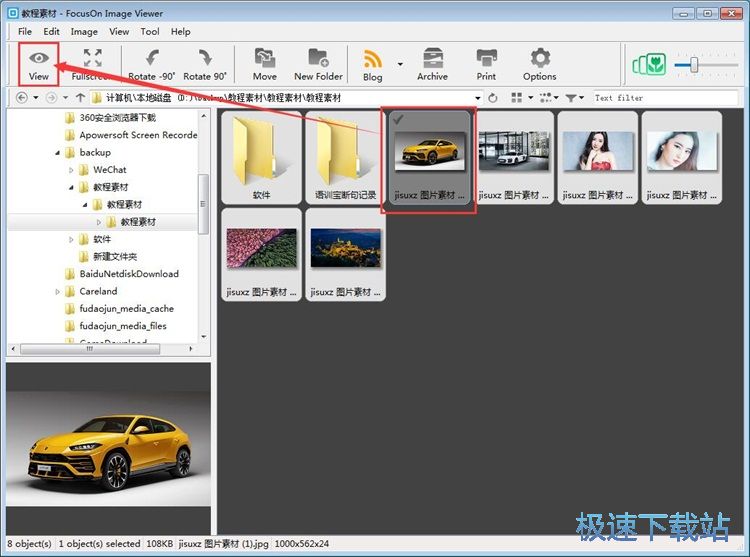Open the Tool menu
The height and width of the screenshot is (557, 750).
[x=150, y=32]
